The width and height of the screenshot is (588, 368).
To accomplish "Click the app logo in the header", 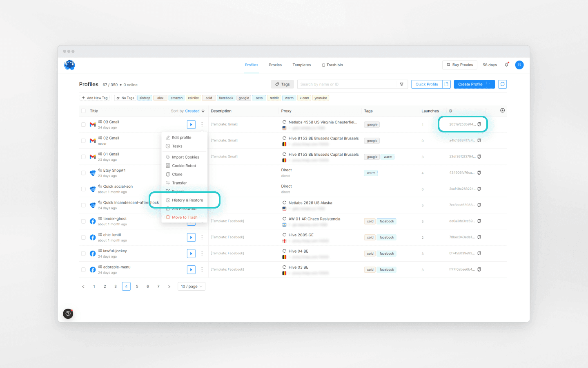I will (x=70, y=65).
